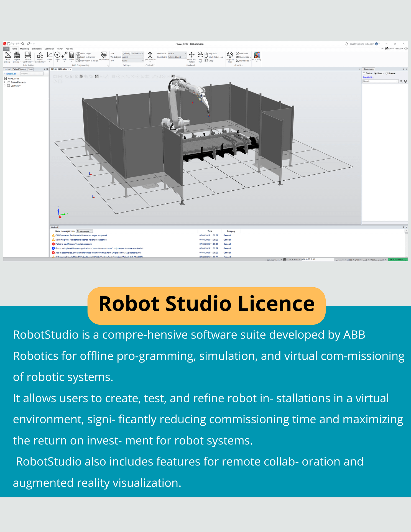411x532 pixels.
Task: Select the Jog TCP tool
Action: [200, 57]
